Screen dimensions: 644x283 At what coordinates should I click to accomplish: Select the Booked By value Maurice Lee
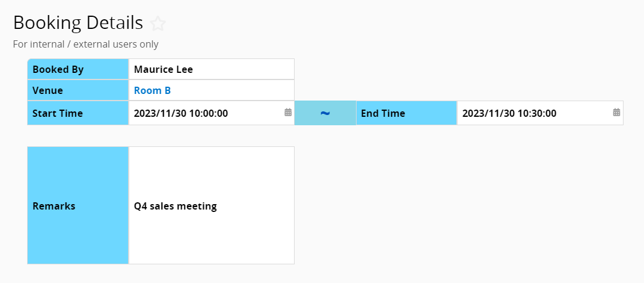click(164, 69)
